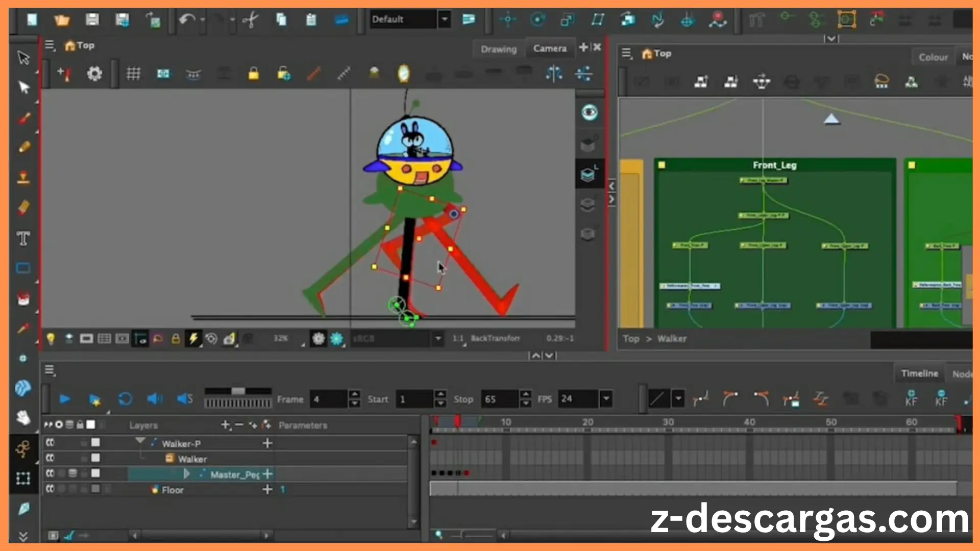The image size is (980, 551).
Task: Select the Pencil tool in left toolbar
Action: [24, 147]
